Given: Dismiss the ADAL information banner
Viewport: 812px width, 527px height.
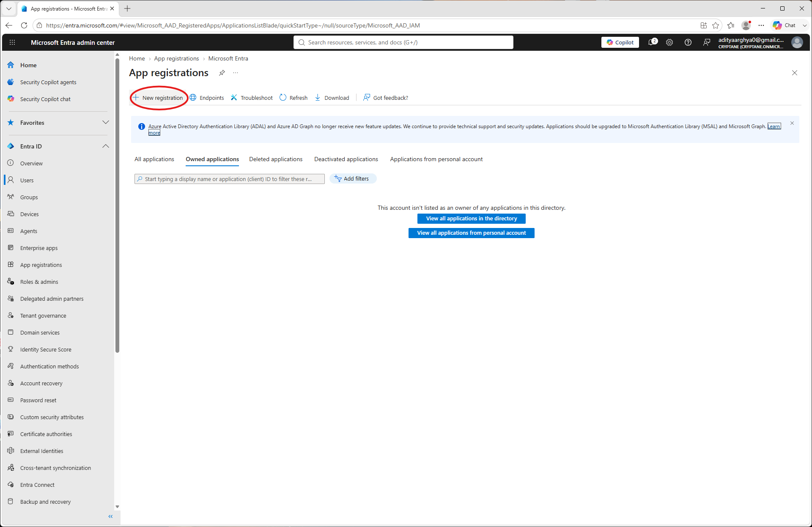Looking at the screenshot, I should click(x=792, y=123).
